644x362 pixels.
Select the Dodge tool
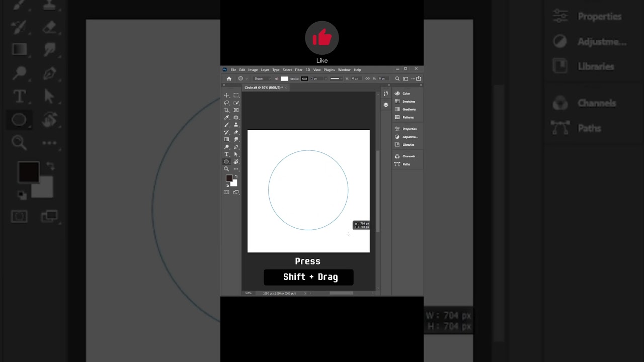(x=226, y=147)
